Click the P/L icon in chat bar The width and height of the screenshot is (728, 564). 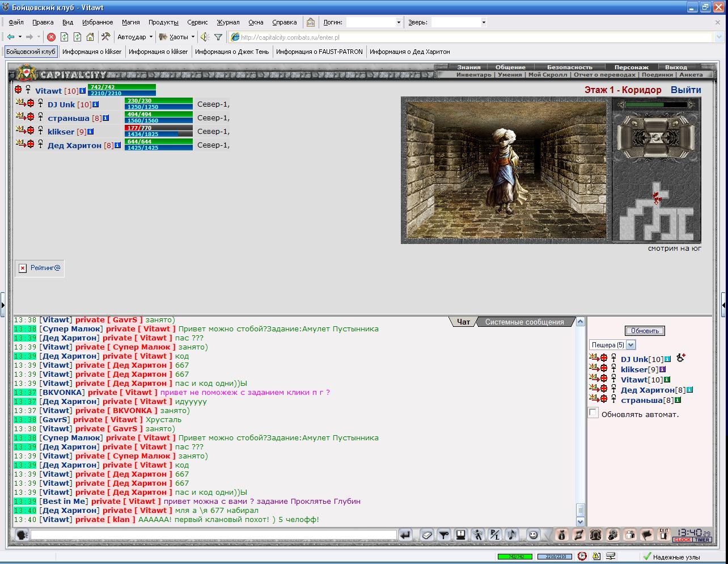495,534
